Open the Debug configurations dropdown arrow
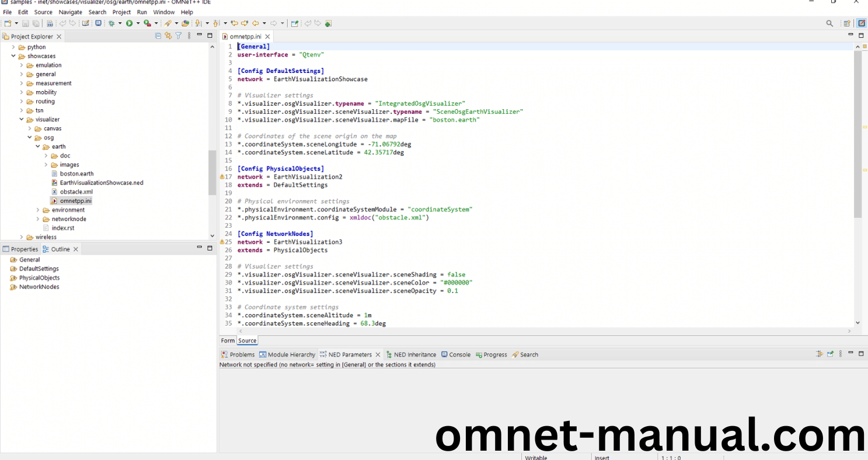 pos(120,23)
